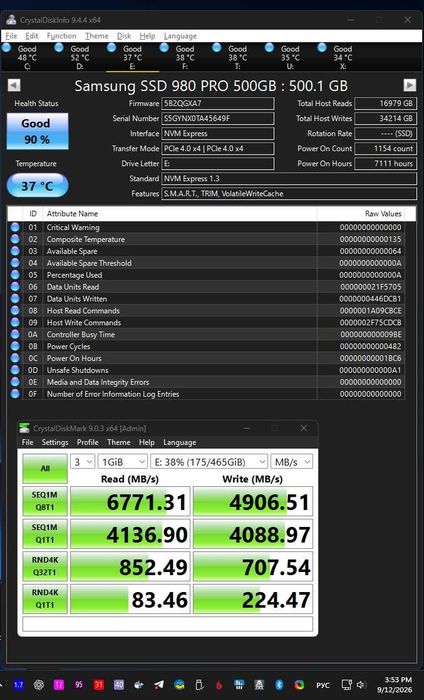Click magenta 12 tray icon
424x700 pixels.
(x=58, y=684)
